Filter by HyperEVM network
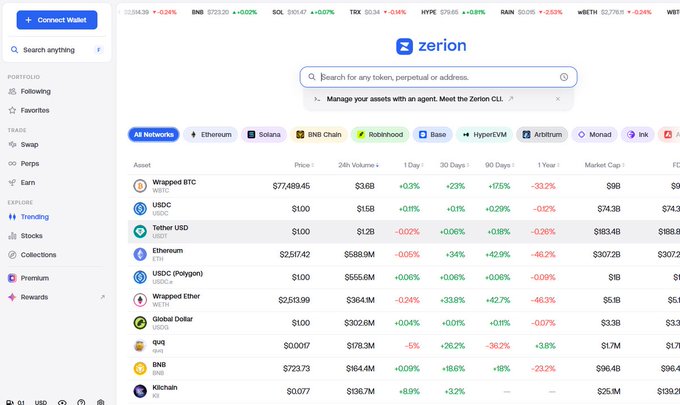 (x=484, y=135)
